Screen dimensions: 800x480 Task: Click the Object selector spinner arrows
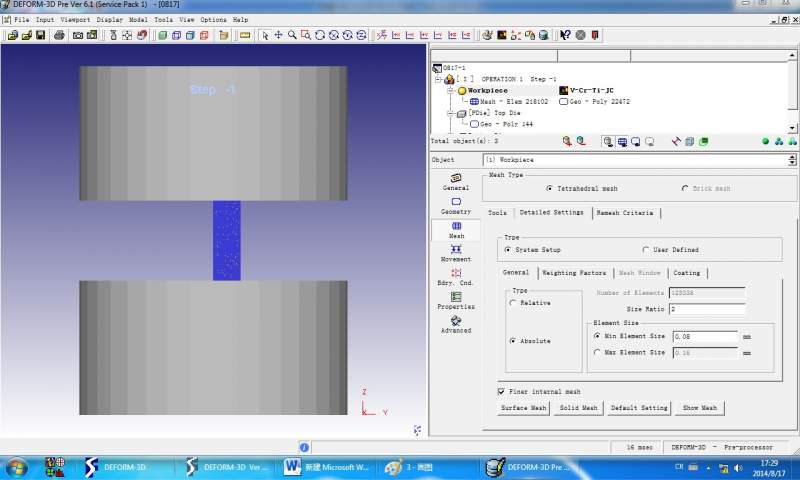[x=792, y=160]
